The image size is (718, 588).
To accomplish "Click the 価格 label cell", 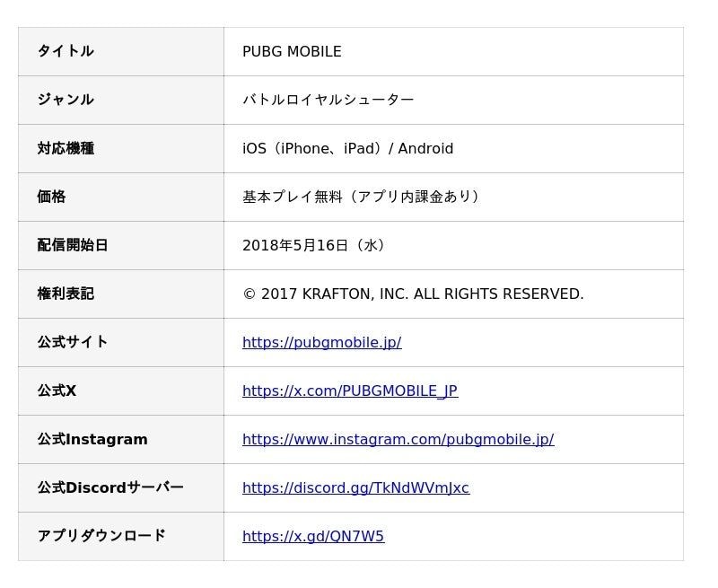I will (121, 197).
